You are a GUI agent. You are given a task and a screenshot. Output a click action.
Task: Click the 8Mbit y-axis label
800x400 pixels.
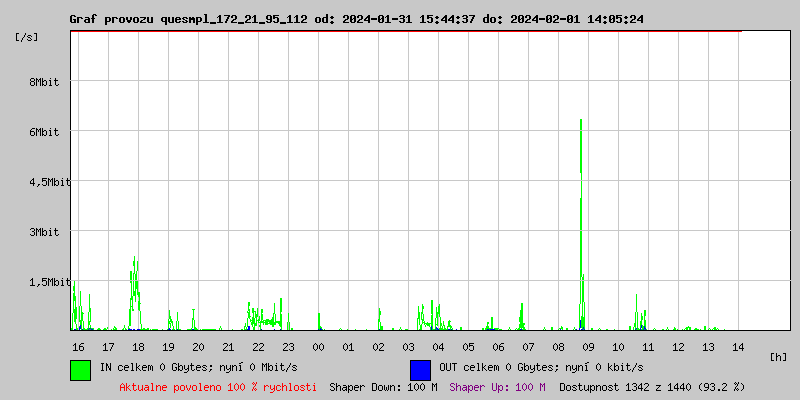tap(43, 82)
